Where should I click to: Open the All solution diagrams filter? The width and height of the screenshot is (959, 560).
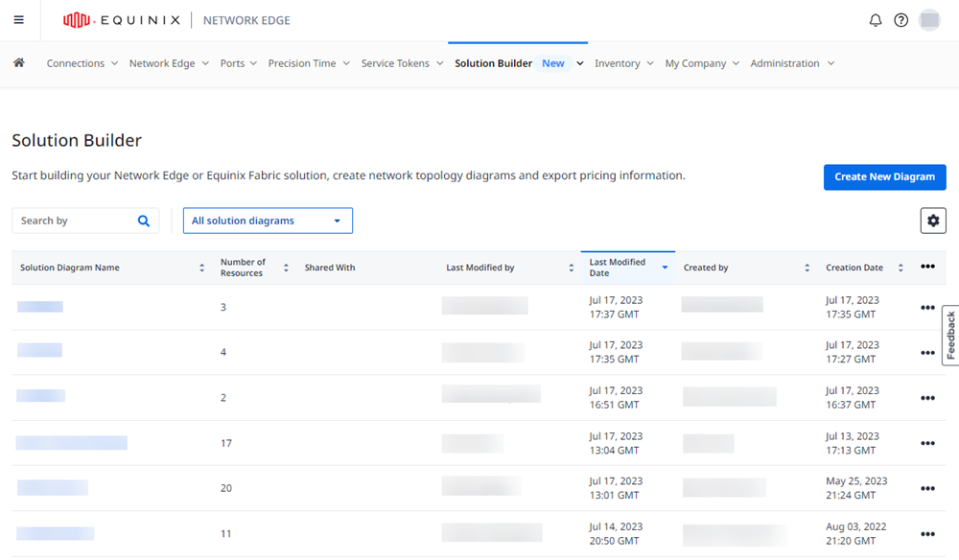[x=268, y=221]
